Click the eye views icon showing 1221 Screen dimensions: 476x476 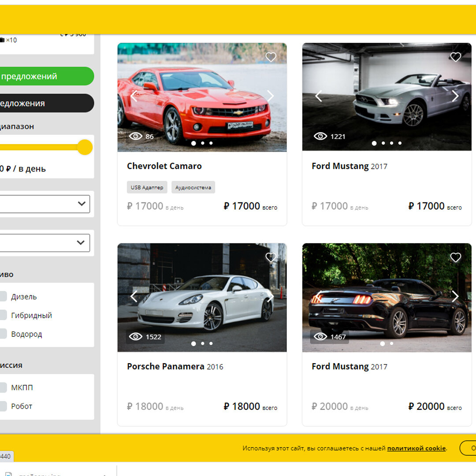(320, 136)
